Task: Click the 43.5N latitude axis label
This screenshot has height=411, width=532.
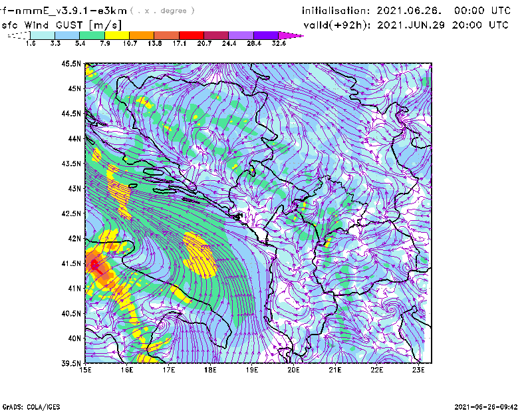Action: pos(71,164)
